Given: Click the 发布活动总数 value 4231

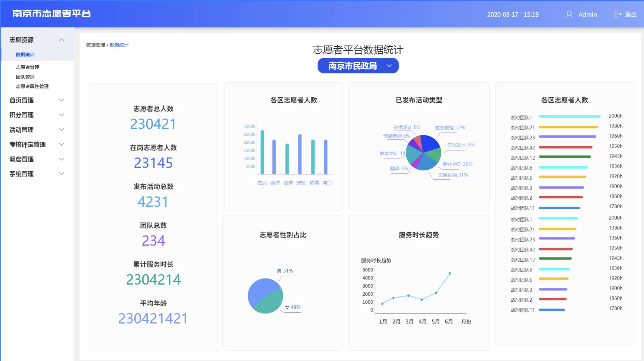Looking at the screenshot, I should point(153,202).
